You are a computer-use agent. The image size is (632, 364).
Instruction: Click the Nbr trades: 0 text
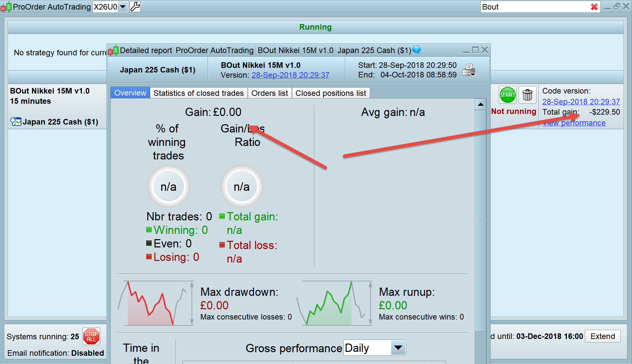179,216
